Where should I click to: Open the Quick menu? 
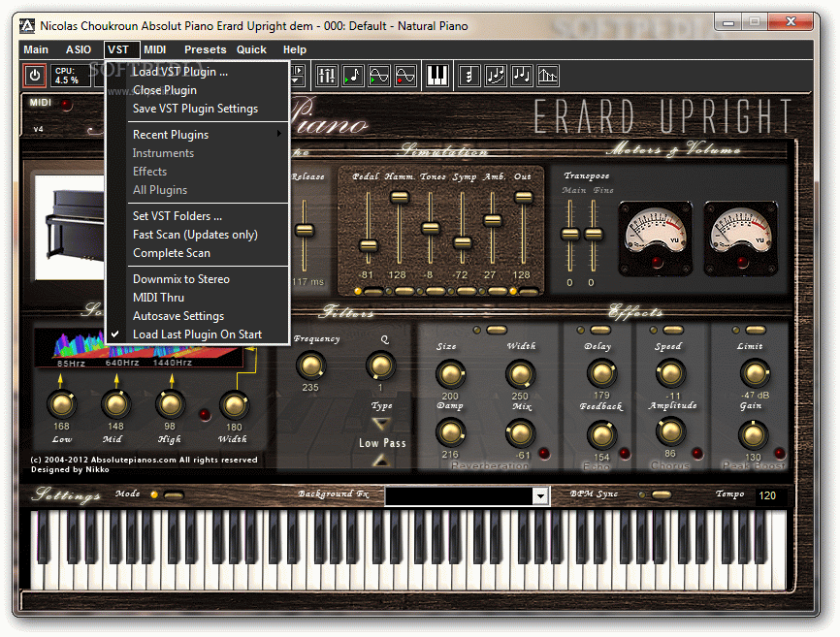[251, 49]
